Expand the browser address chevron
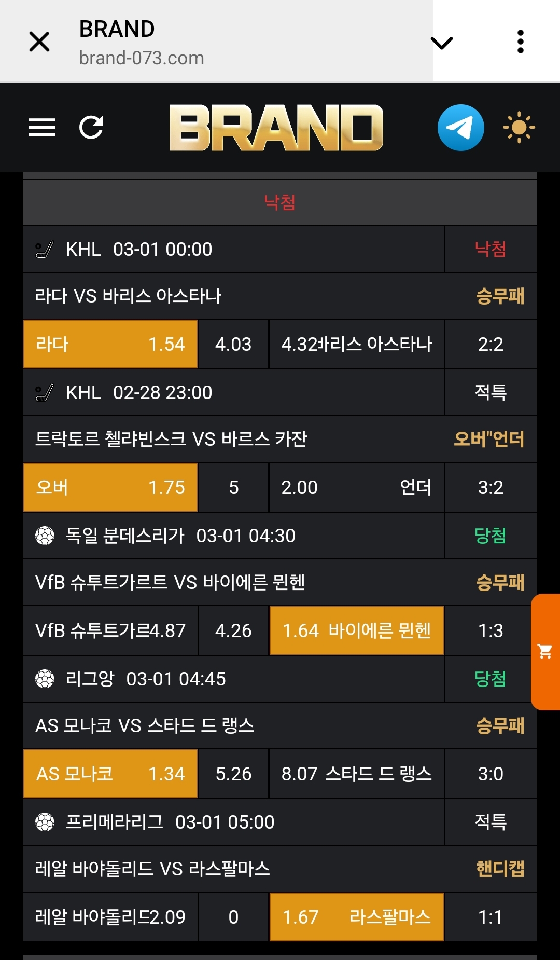 [442, 43]
